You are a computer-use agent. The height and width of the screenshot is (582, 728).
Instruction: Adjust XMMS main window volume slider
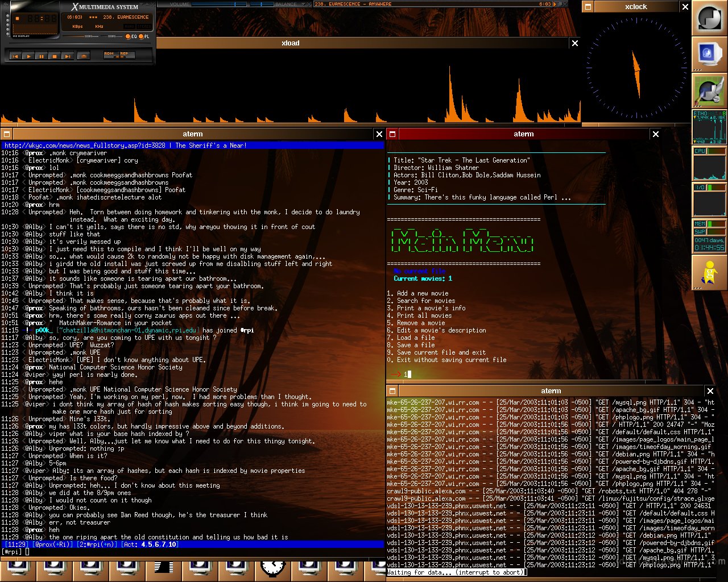[81, 36]
